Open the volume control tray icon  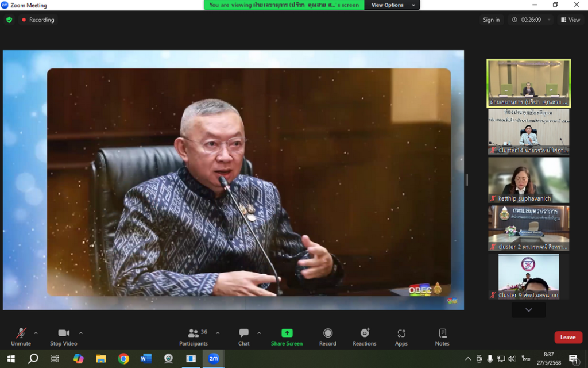[512, 359]
